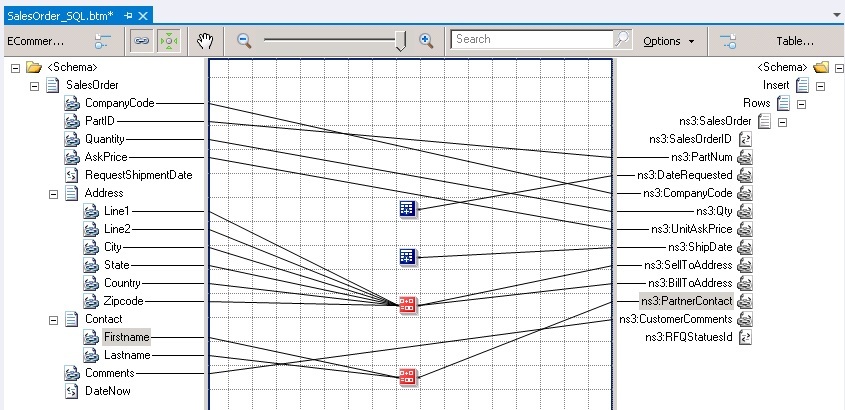Click the source schema tree icon
This screenshot has width=845, height=410.
[x=102, y=41]
